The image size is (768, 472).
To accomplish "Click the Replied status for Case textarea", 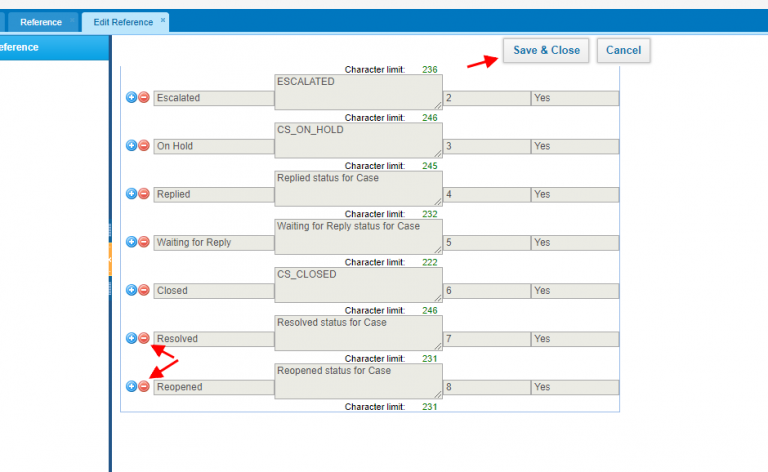I will pos(359,189).
